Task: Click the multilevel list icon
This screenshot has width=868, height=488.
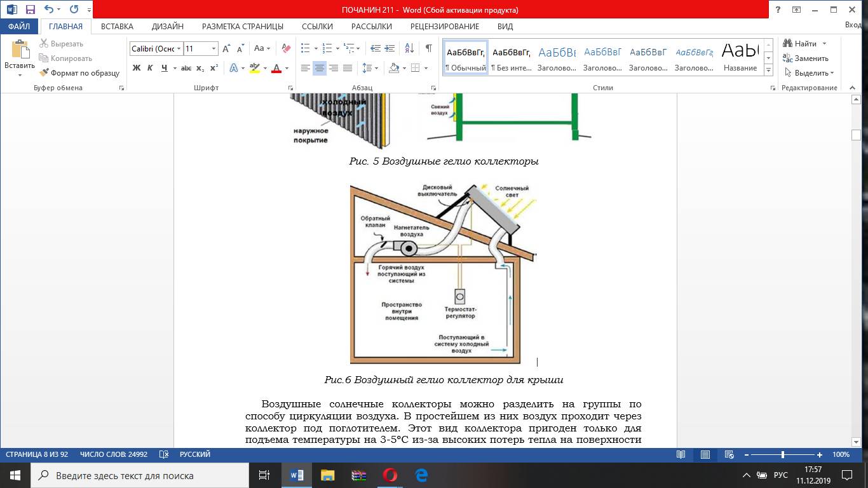Action: click(x=349, y=48)
